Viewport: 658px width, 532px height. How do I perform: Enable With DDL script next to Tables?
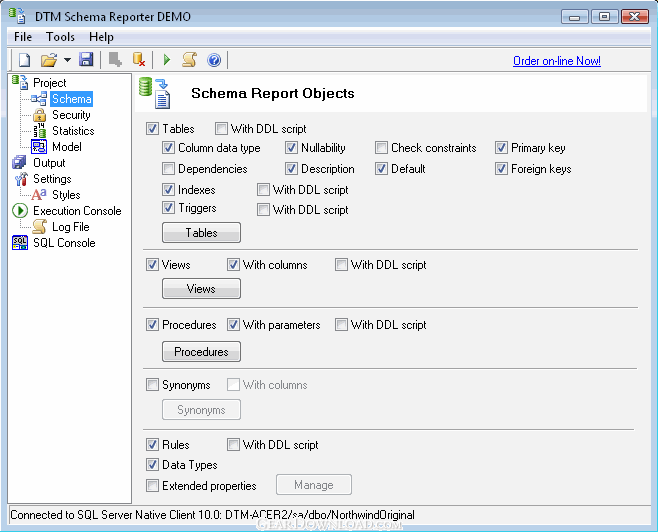tap(221, 128)
